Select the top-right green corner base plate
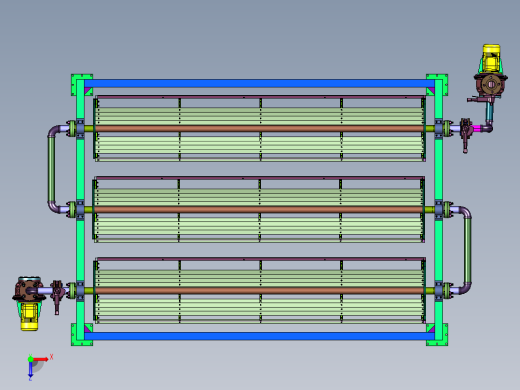 point(445,85)
